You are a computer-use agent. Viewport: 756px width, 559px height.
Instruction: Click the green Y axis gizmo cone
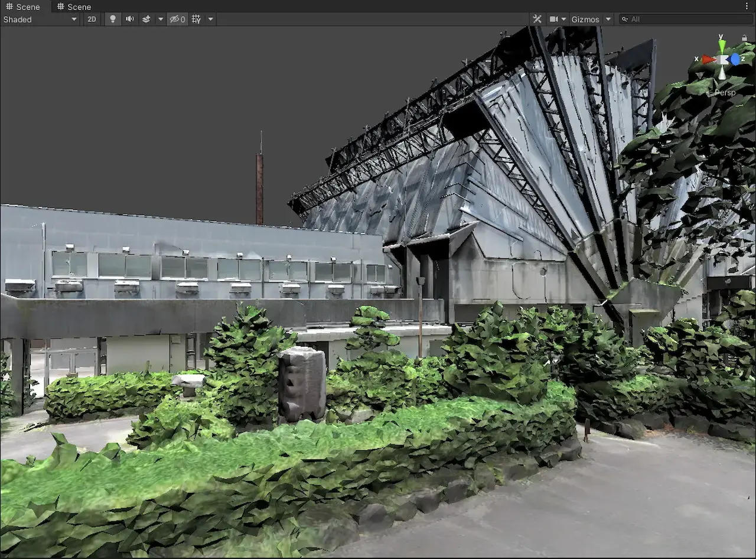coord(722,45)
